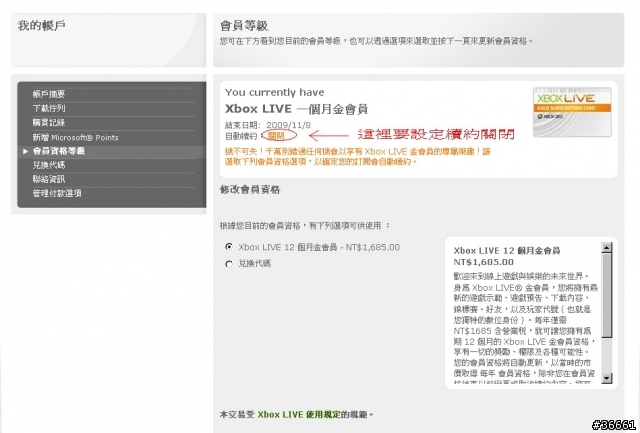Image resolution: width=640 pixels, height=433 pixels.
Task: Click the NT$1,685.00 price in description box
Action: [x=483, y=262]
